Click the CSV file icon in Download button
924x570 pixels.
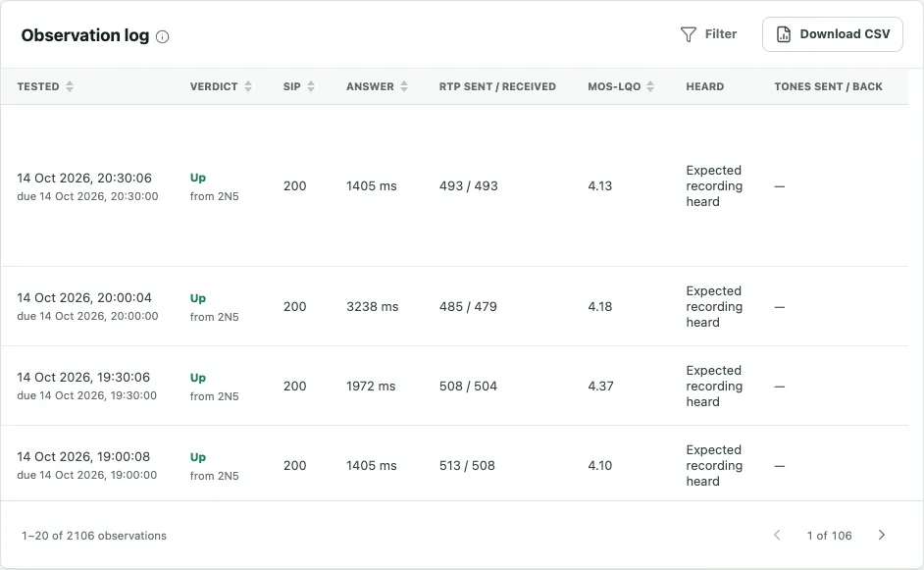[x=783, y=34]
